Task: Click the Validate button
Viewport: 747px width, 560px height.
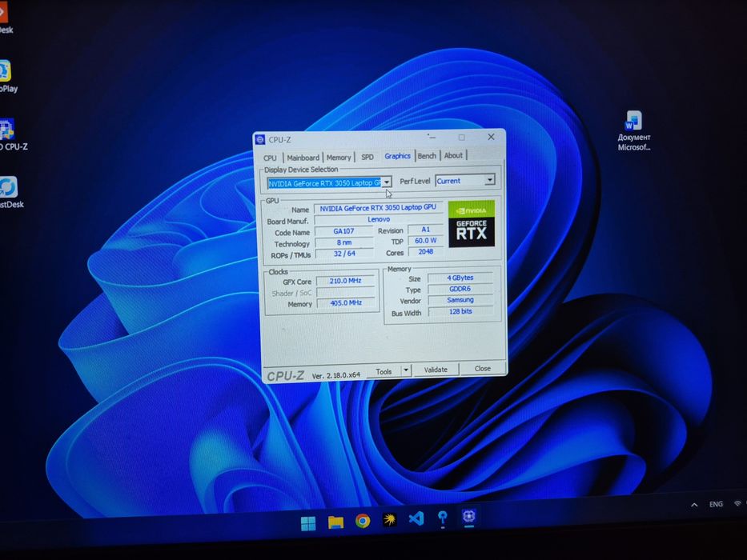Action: [436, 370]
